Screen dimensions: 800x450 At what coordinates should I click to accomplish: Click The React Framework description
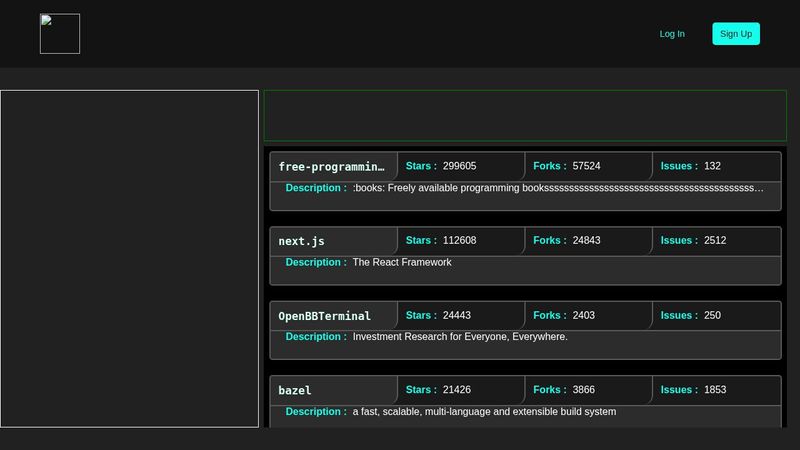point(402,262)
